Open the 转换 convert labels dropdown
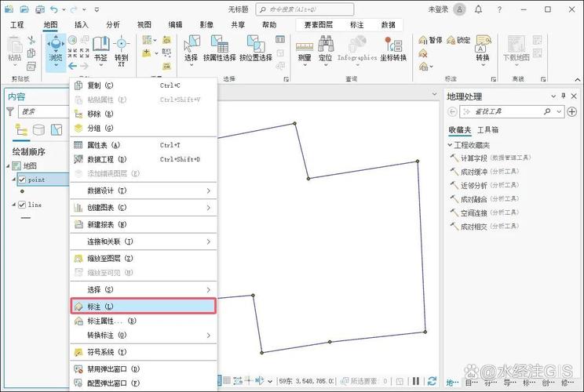Screen dimensions: 584x392 pos(483,65)
